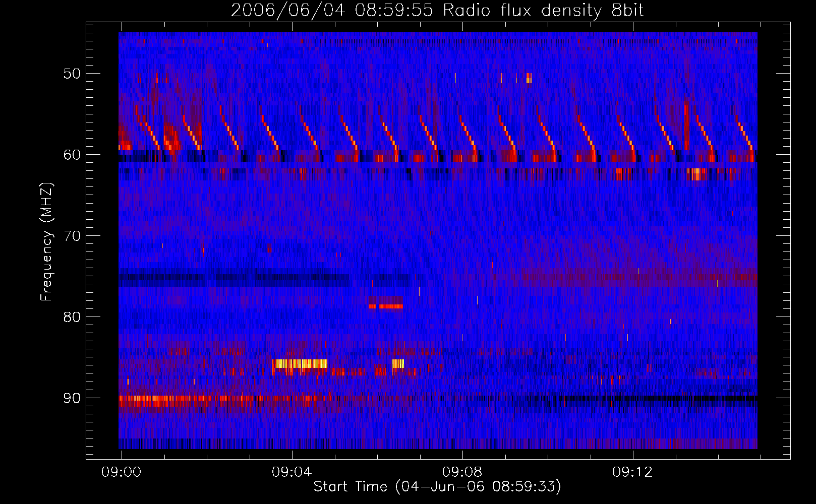Click the 80 MHz frequency tick label
The height and width of the screenshot is (504, 816).
click(x=72, y=317)
